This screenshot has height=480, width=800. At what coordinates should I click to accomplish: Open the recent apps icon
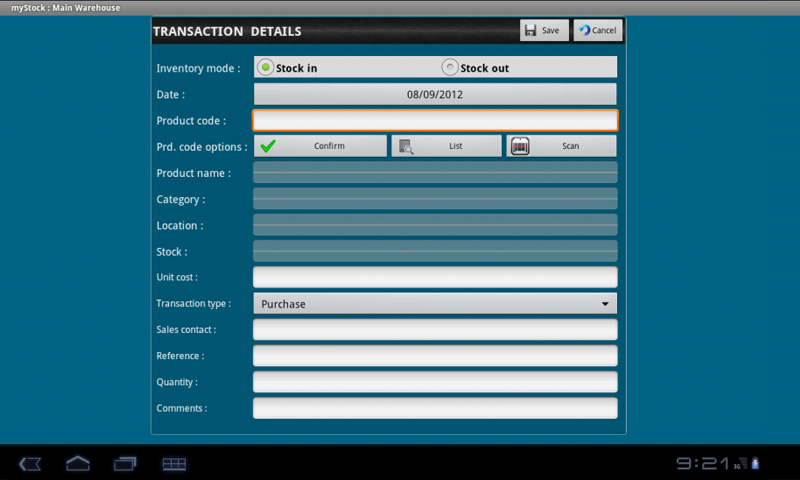[x=125, y=463]
